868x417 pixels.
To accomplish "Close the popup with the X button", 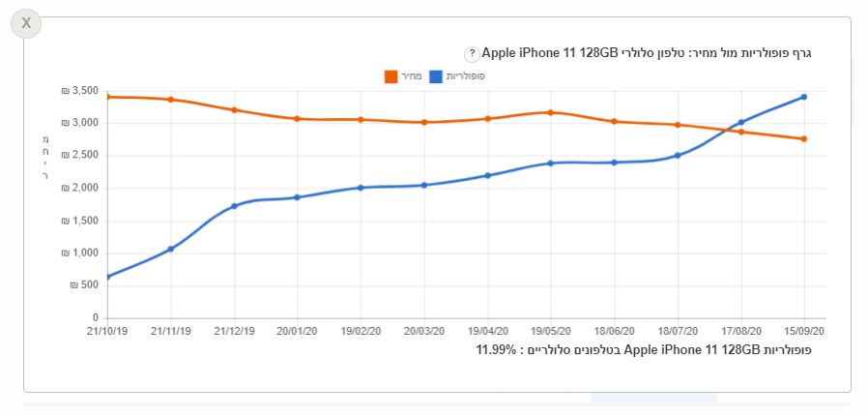I will click(x=26, y=23).
